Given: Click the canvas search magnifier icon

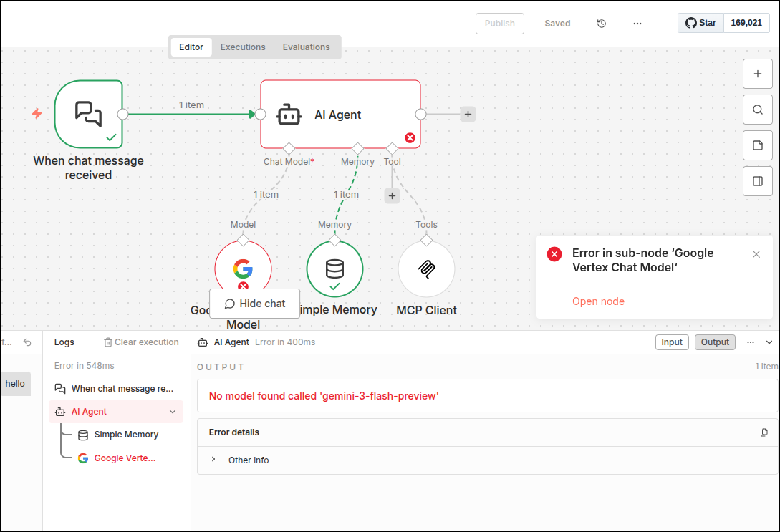Looking at the screenshot, I should [757, 110].
